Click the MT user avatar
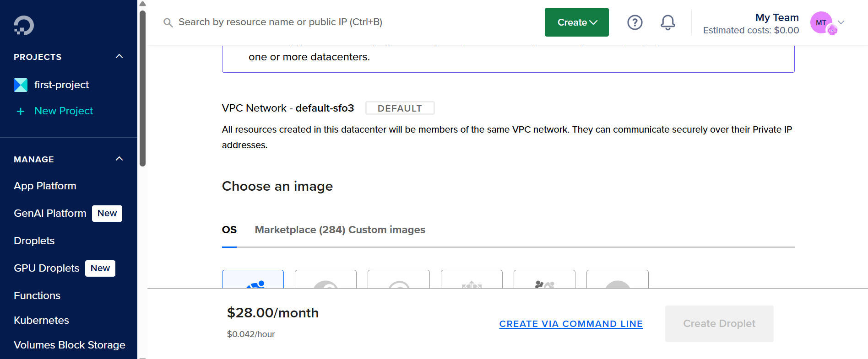Viewport: 868px width, 359px height. click(821, 22)
